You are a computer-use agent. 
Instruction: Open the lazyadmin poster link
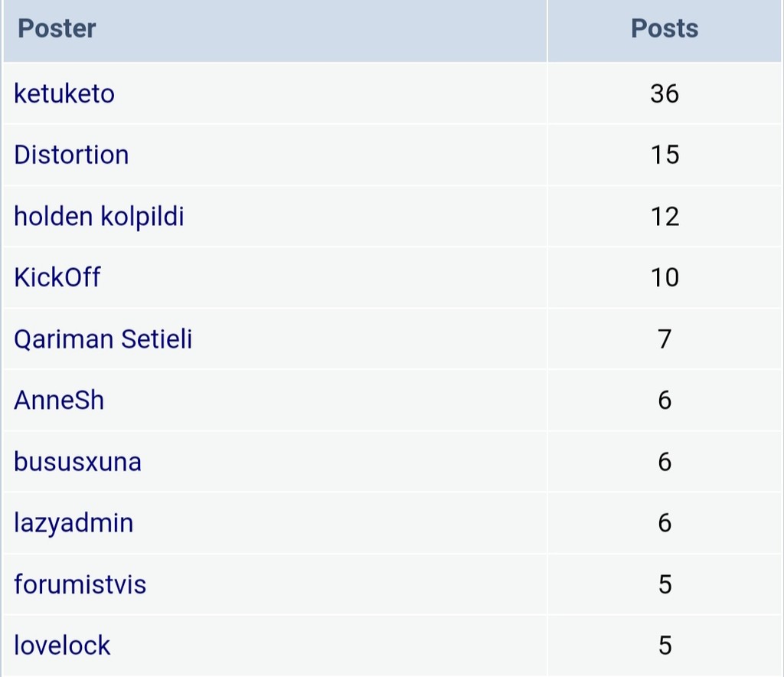point(73,524)
